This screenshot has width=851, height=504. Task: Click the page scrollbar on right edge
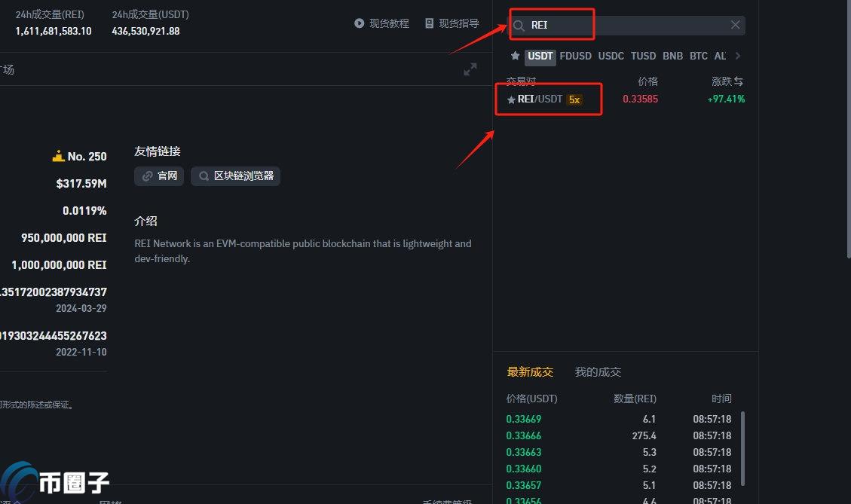[848, 129]
